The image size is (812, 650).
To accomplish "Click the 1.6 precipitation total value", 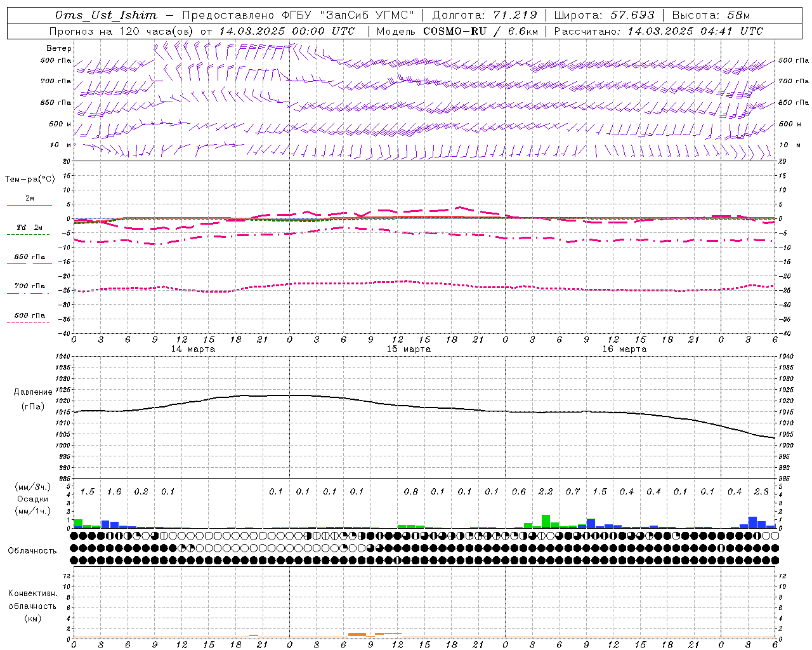I will (114, 492).
